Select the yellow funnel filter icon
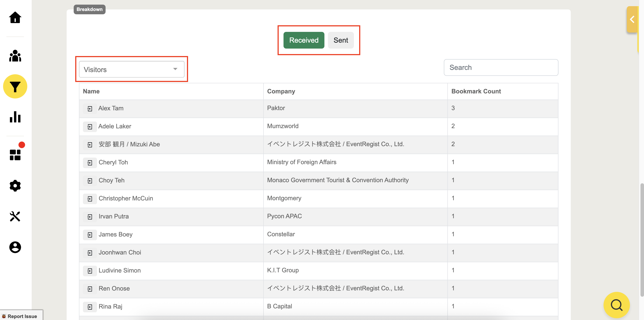Viewport: 644px width, 320px height. [15, 86]
